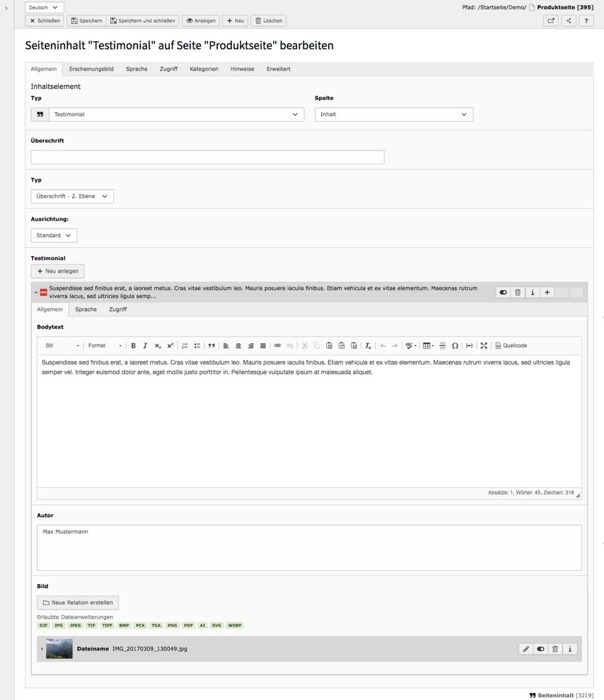Switch to the Erscheinungsbild tab
This screenshot has height=700, width=604.
[91, 69]
